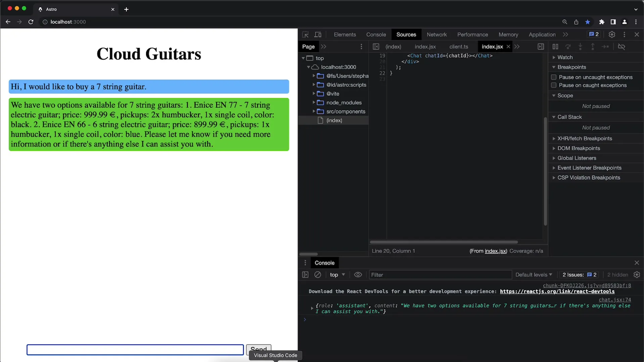Open index.jsx source map link
This screenshot has width=644, height=362.
[x=495, y=251]
